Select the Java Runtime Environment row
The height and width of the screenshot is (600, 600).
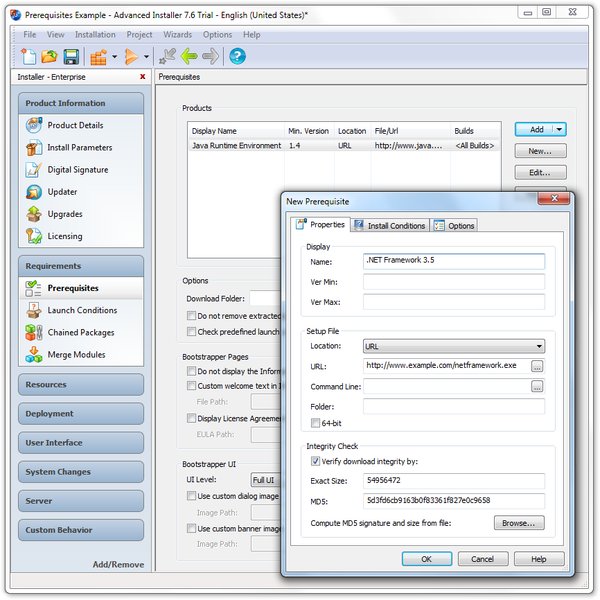[344, 146]
